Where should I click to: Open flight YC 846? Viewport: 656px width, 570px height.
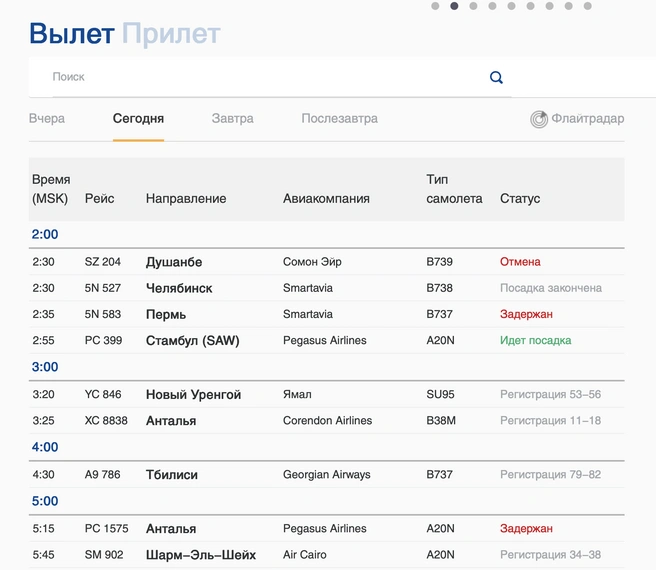pyautogui.click(x=103, y=395)
